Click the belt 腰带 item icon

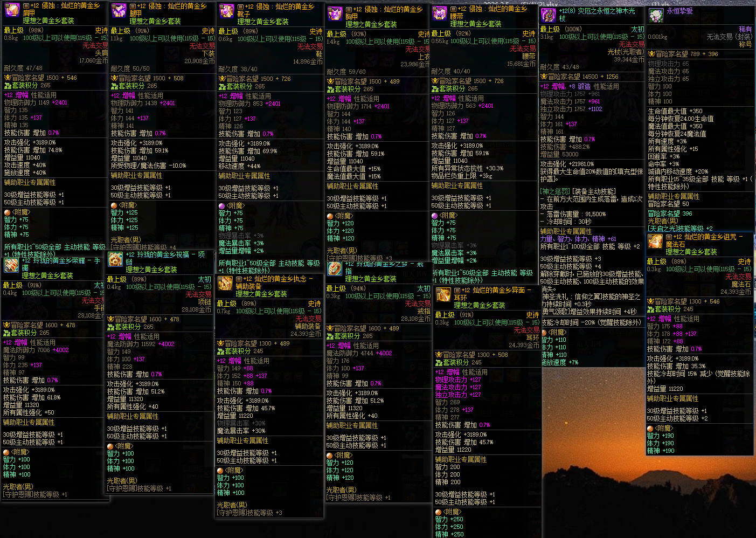[440, 13]
